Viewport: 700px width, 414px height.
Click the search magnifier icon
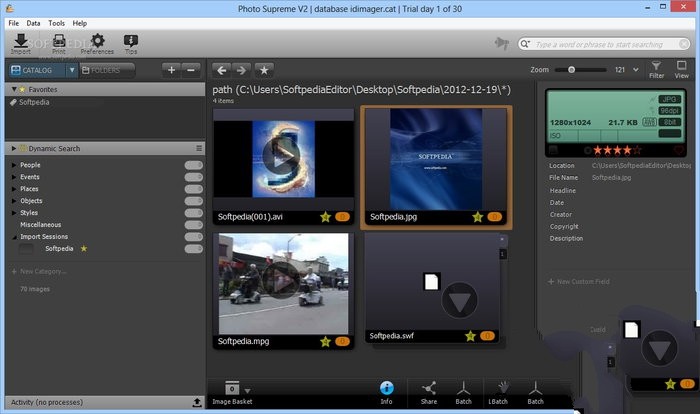525,44
